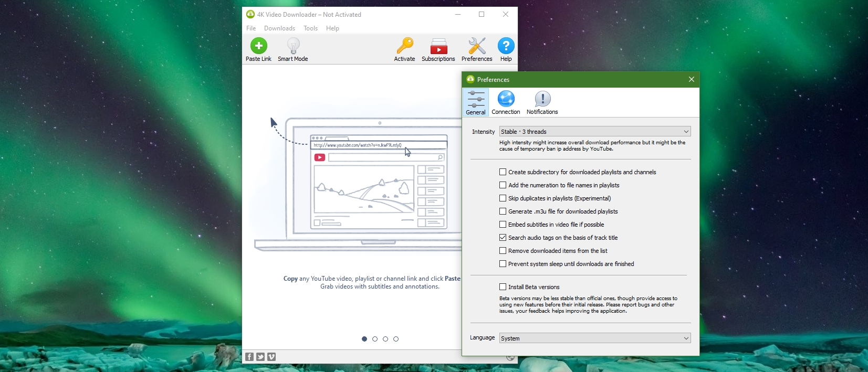Open the Subscriptions toolbar icon

438,46
